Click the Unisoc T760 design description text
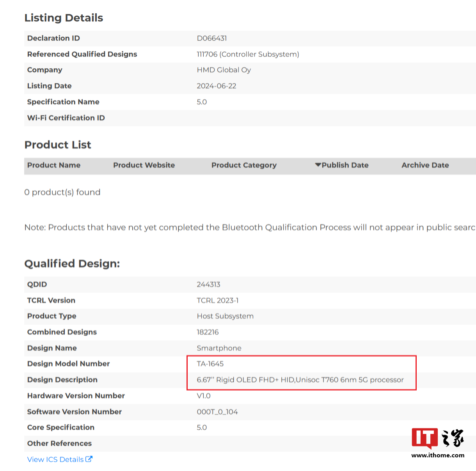 300,380
